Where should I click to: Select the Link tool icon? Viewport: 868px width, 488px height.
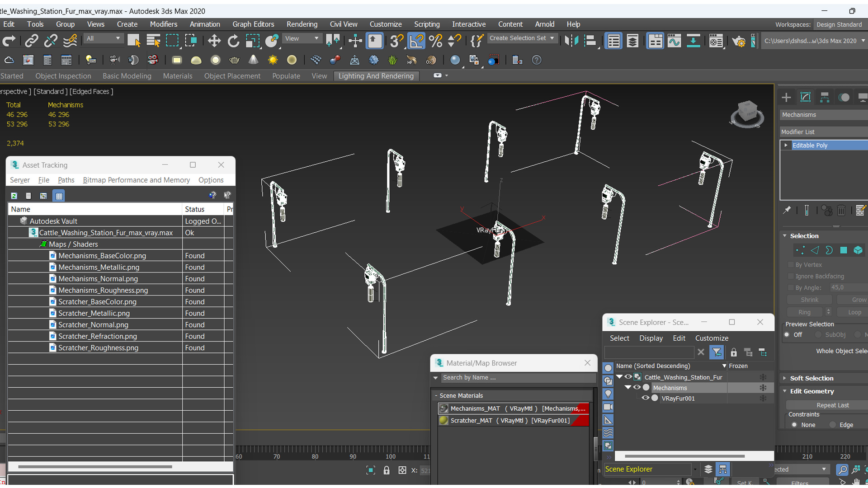click(31, 41)
